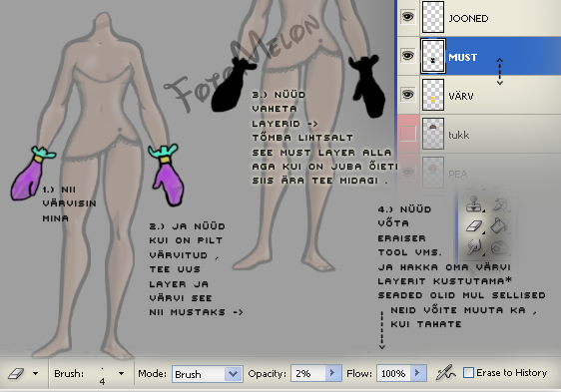Click the eraser tool preset icon in options bar
This screenshot has width=561, height=392.
[x=16, y=374]
